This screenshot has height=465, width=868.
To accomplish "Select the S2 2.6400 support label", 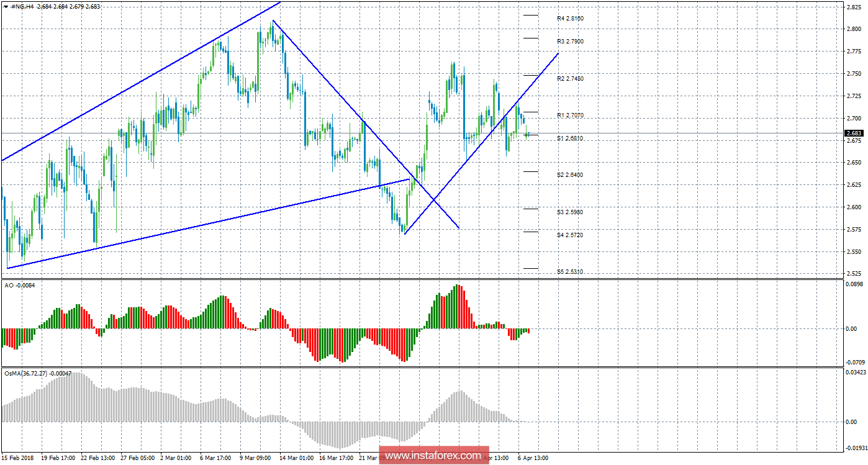I will (570, 175).
